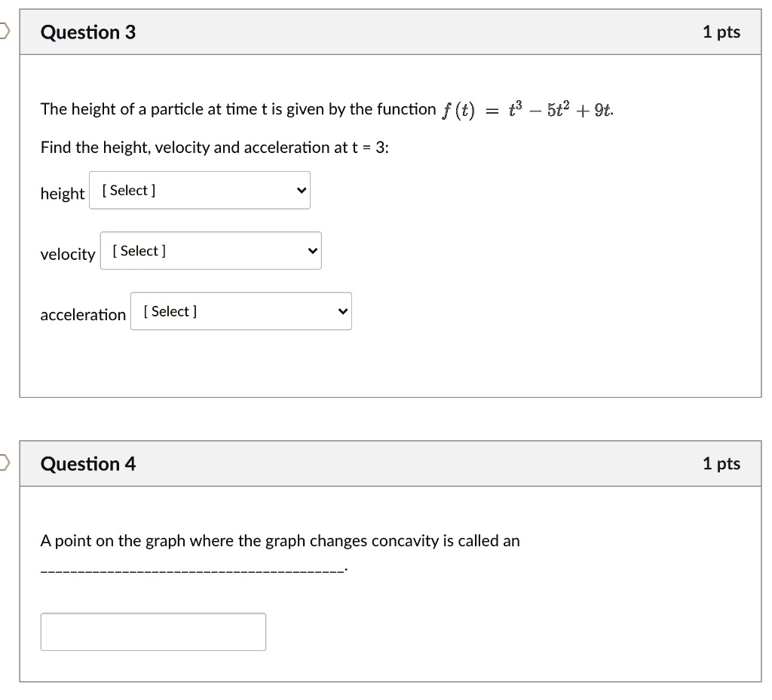This screenshot has height=700, width=772.
Task: Expand the Select list for velocity
Action: [x=211, y=251]
